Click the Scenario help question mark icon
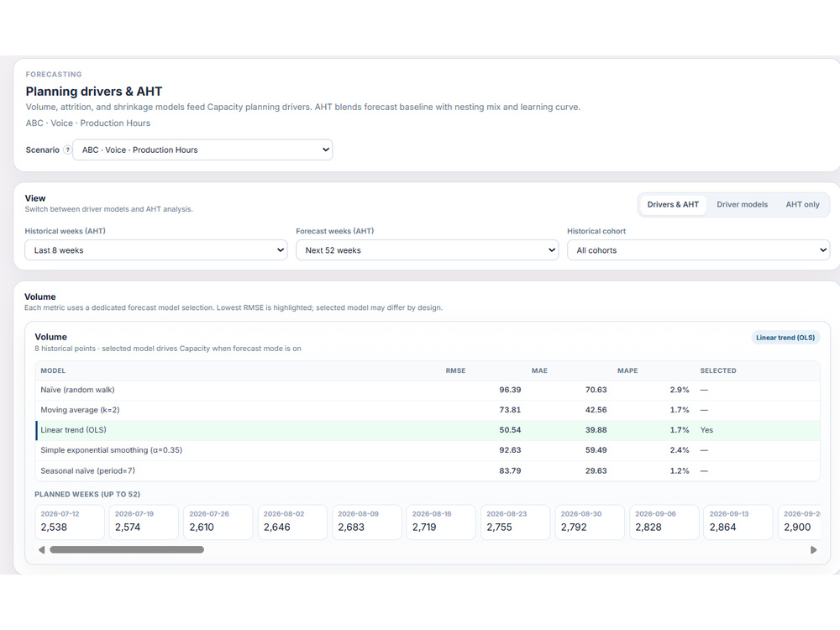Image resolution: width=840 pixels, height=630 pixels. (x=67, y=150)
